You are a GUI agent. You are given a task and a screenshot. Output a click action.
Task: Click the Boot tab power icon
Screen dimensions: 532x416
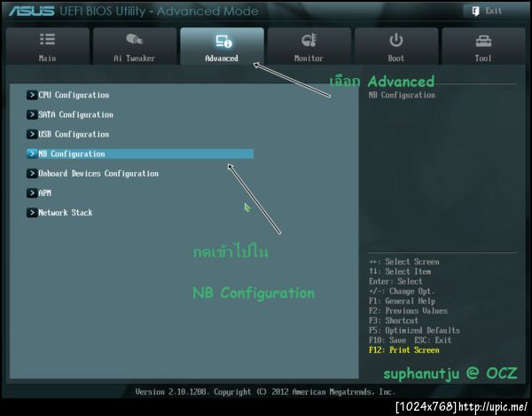[x=396, y=40]
